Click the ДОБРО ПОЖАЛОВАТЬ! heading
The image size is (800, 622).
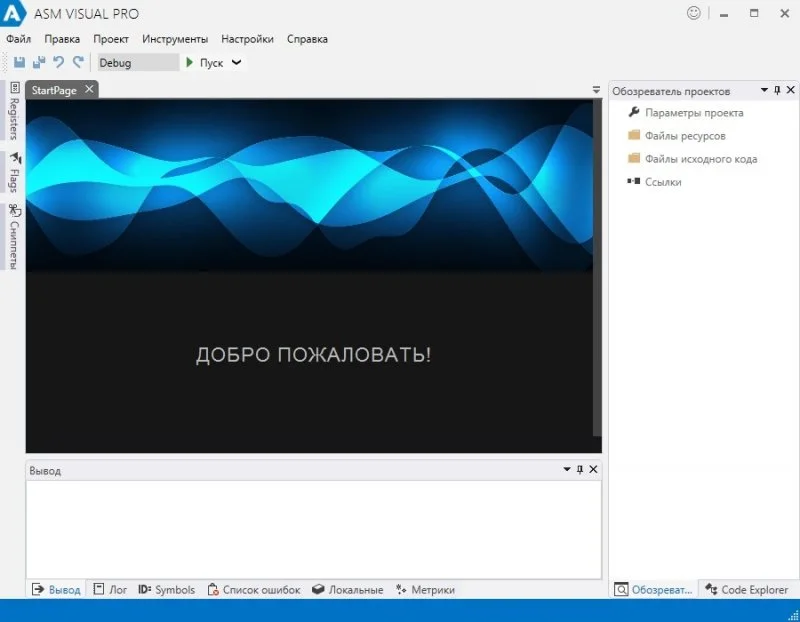click(313, 355)
